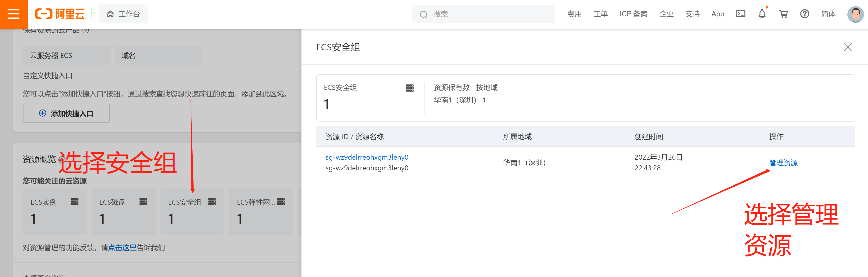Open 工作台 workbench home
Screen dimensions: 868x277
click(x=123, y=14)
